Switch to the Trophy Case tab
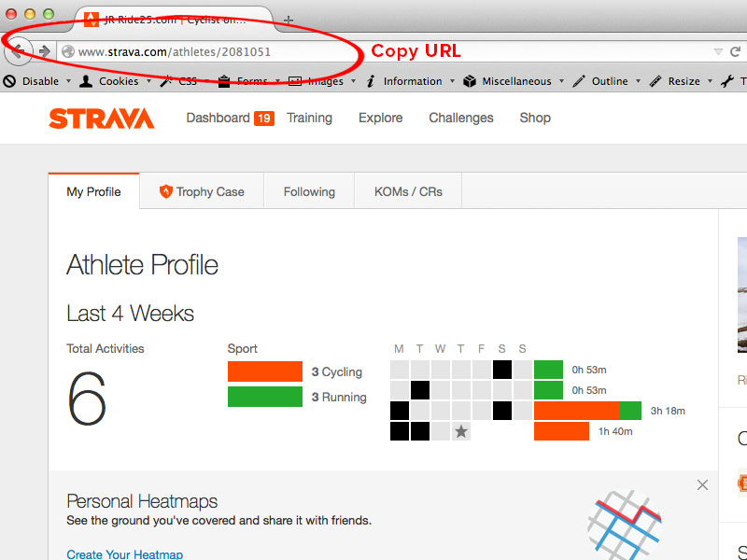 coord(202,191)
